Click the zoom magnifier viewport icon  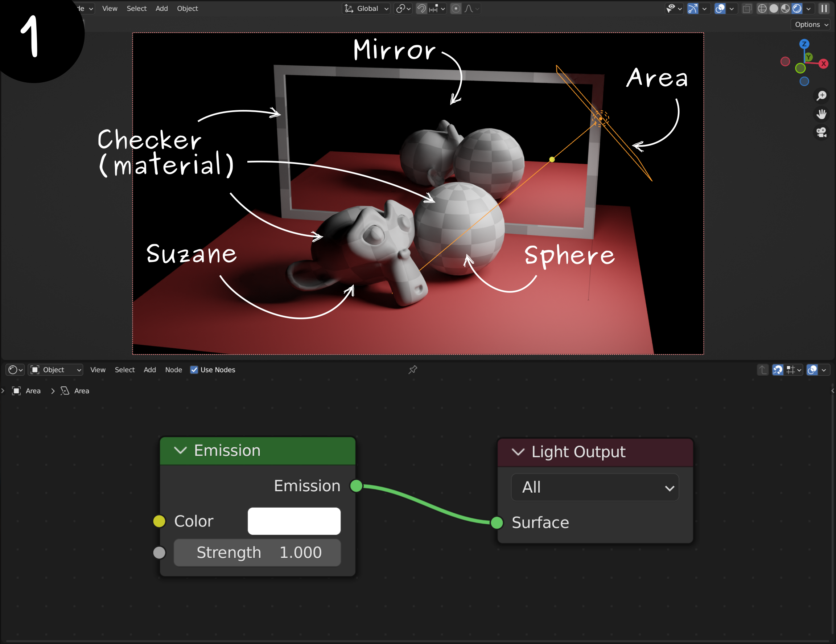click(x=821, y=96)
